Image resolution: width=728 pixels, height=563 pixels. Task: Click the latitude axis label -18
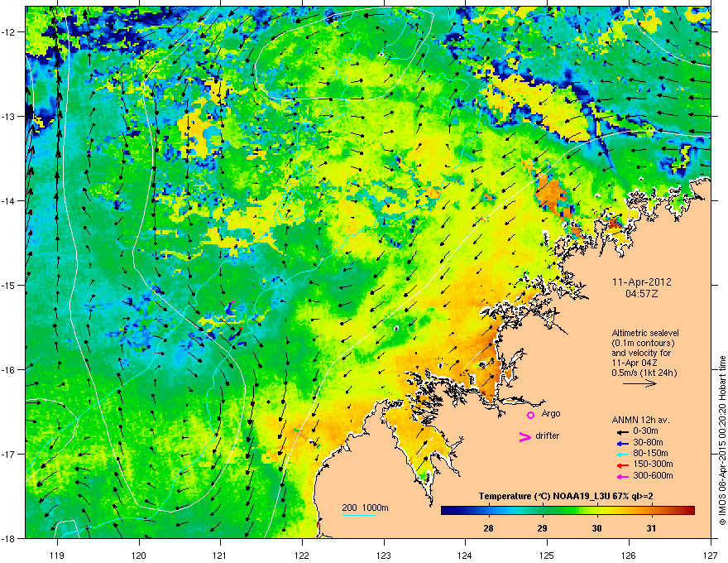tap(8, 538)
